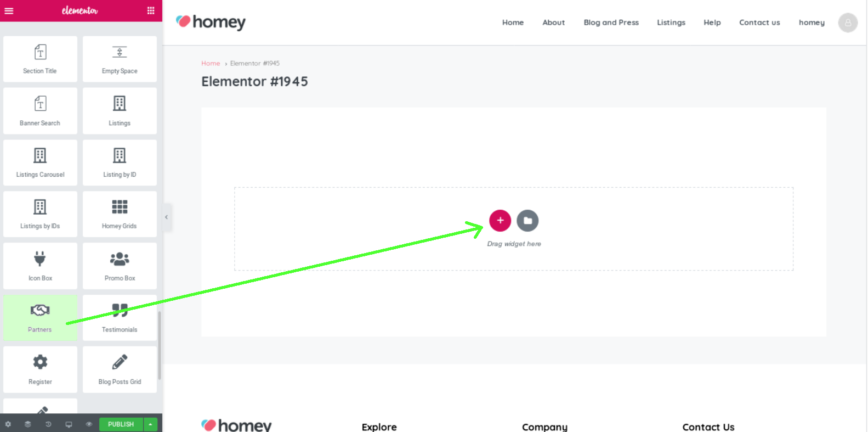The width and height of the screenshot is (868, 432).
Task: Click the Publish button
Action: [121, 424]
